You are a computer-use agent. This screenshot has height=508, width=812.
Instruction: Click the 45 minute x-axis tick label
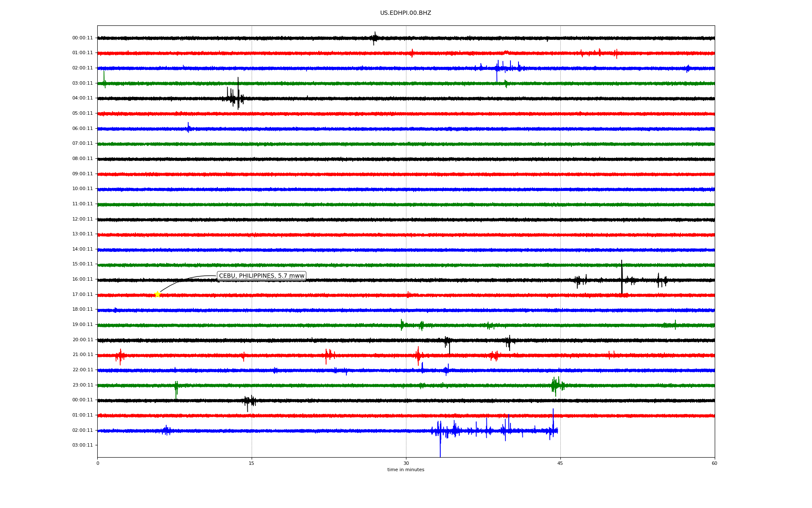point(560,463)
